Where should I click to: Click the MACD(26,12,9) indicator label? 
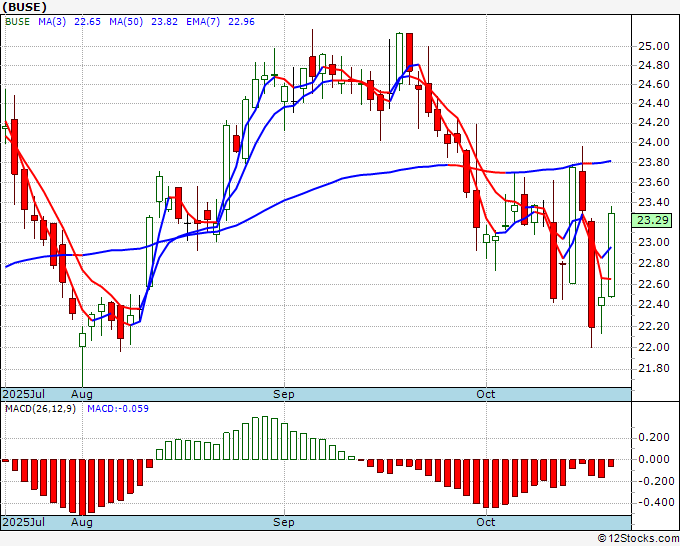[40, 409]
